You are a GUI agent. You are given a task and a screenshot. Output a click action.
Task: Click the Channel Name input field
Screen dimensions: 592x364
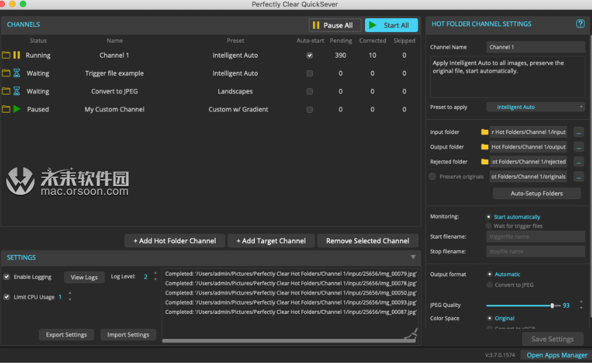pos(536,47)
